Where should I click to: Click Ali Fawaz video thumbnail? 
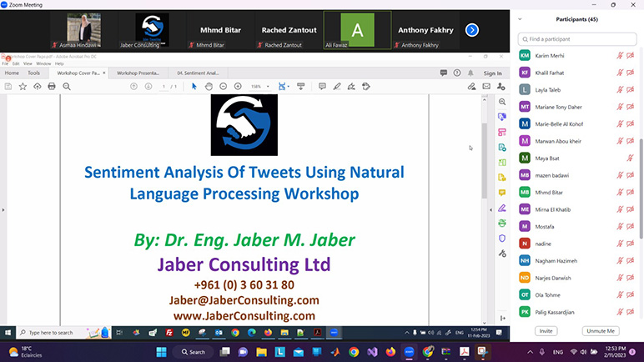pos(357,30)
